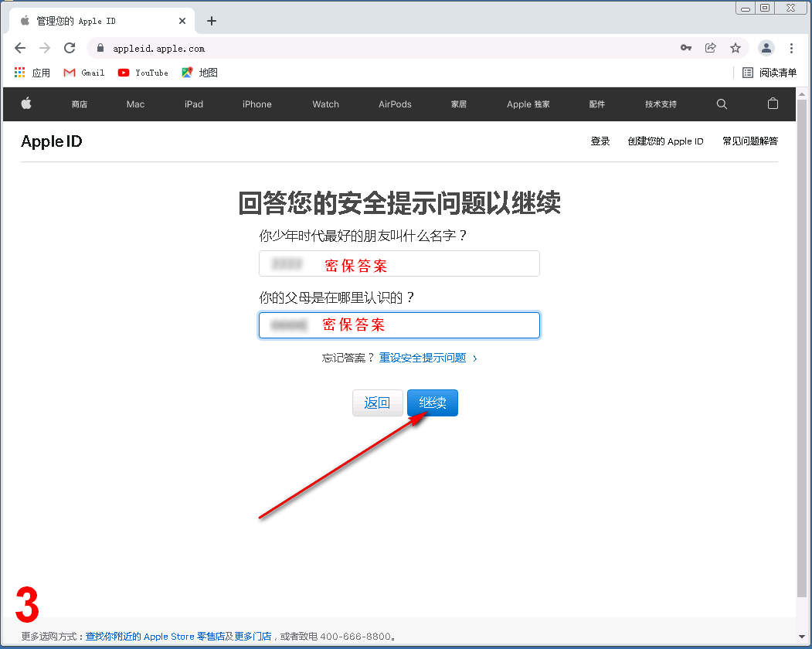The height and width of the screenshot is (649, 812).
Task: Open the Gmail bookmark
Action: (84, 73)
